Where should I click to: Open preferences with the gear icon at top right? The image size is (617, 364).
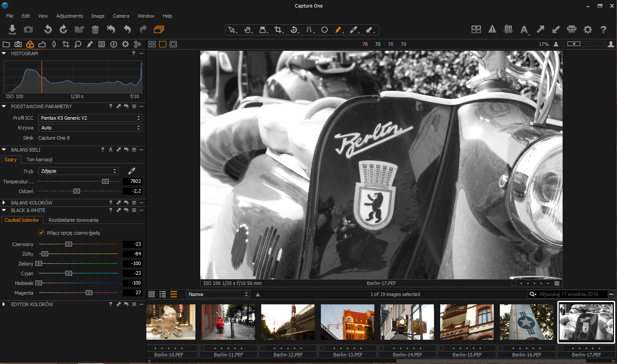587,30
